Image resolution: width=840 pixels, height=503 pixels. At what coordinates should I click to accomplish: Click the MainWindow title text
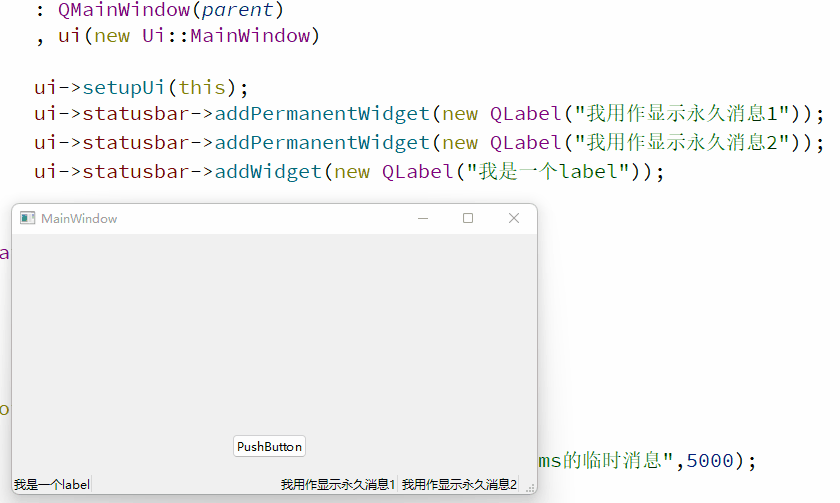point(79,219)
